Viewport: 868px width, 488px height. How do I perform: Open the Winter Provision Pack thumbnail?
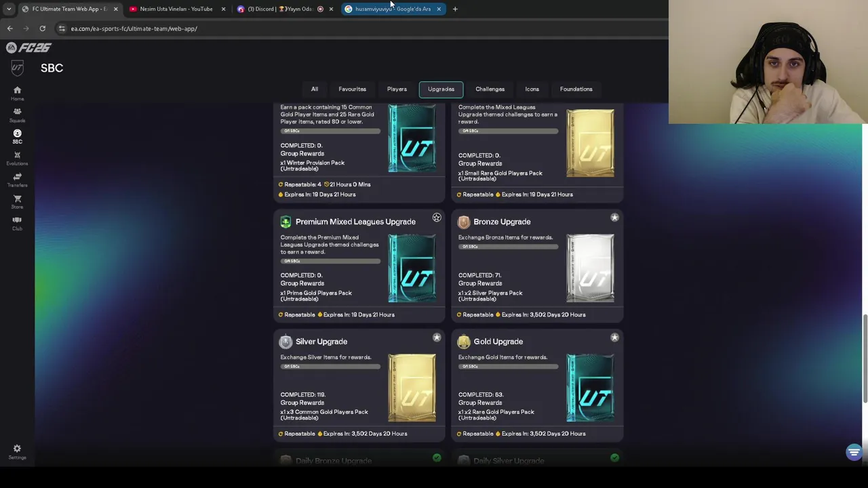(x=412, y=139)
